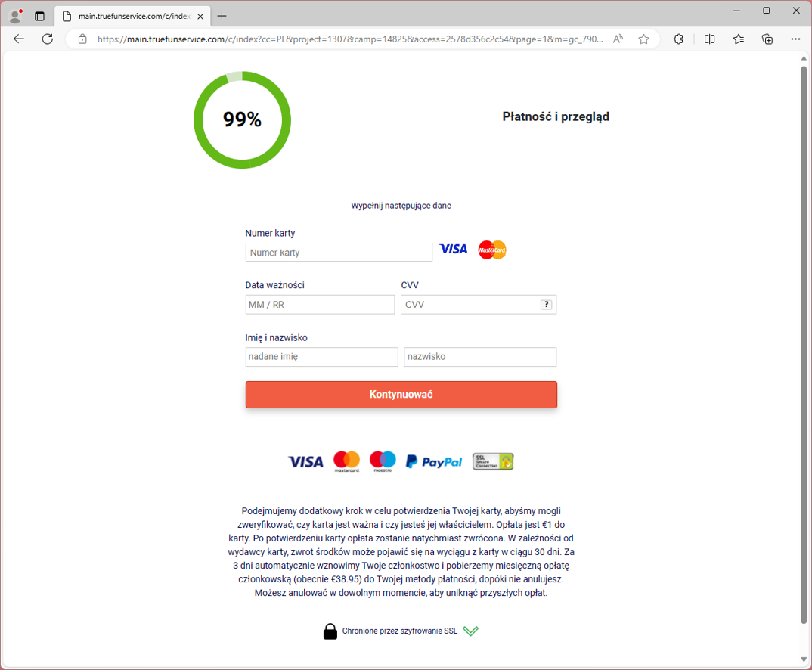Toggle the split screen icon
This screenshot has height=670, width=812.
[709, 39]
